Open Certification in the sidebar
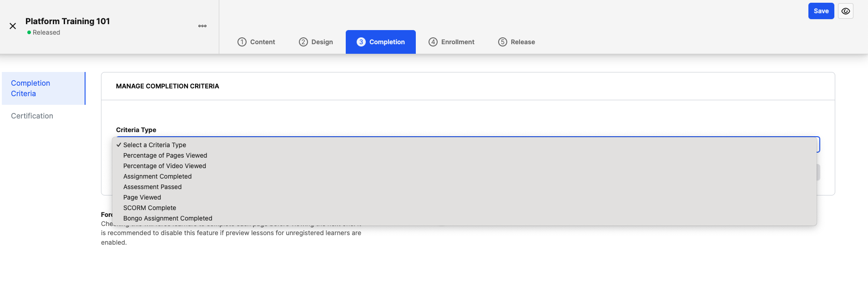Image resolution: width=868 pixels, height=303 pixels. coord(32,116)
